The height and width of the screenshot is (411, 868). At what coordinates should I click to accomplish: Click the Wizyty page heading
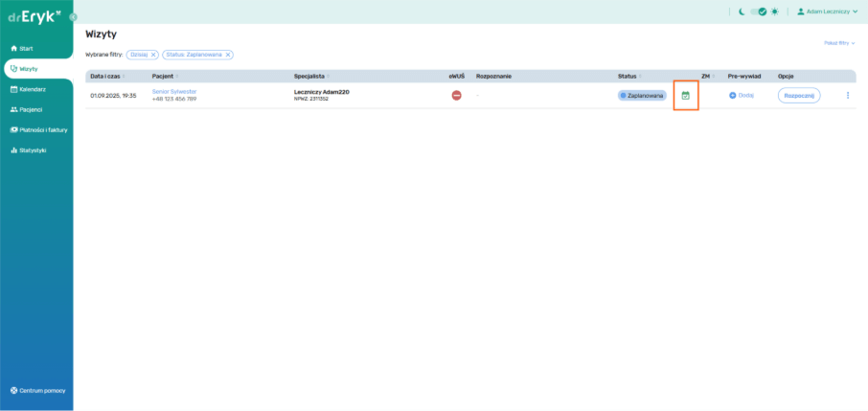[101, 34]
